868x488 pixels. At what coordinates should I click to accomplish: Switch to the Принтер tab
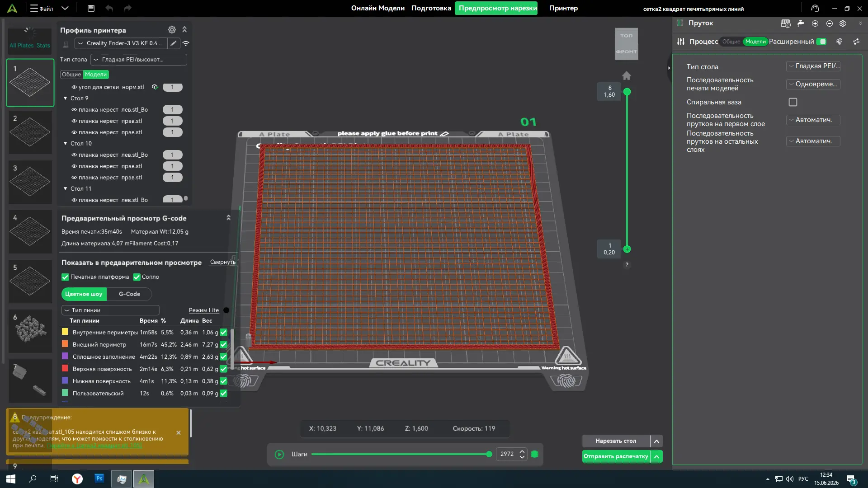click(x=563, y=8)
